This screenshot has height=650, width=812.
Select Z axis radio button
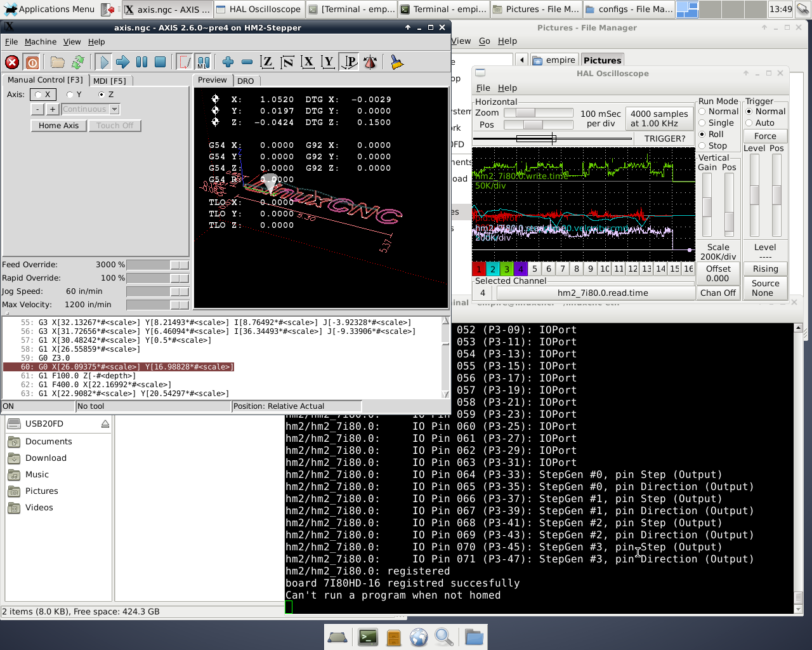106,95
